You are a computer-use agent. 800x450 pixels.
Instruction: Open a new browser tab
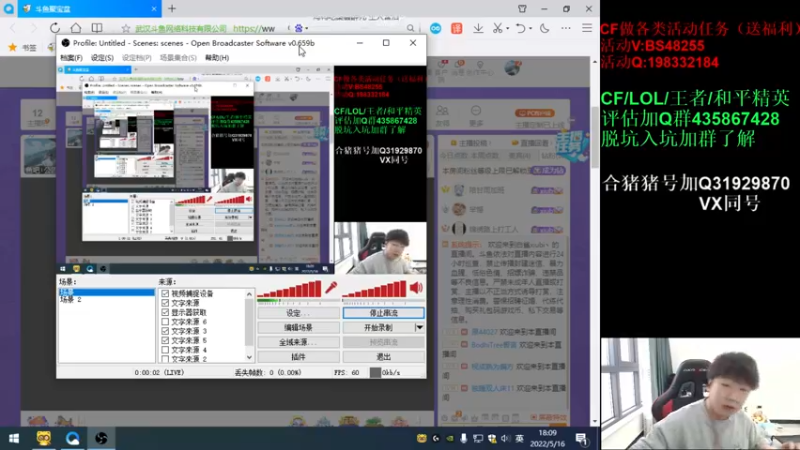[x=172, y=9]
